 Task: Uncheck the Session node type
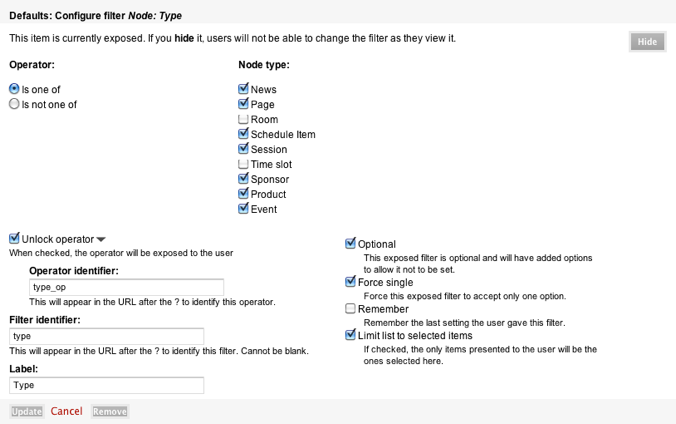point(243,149)
